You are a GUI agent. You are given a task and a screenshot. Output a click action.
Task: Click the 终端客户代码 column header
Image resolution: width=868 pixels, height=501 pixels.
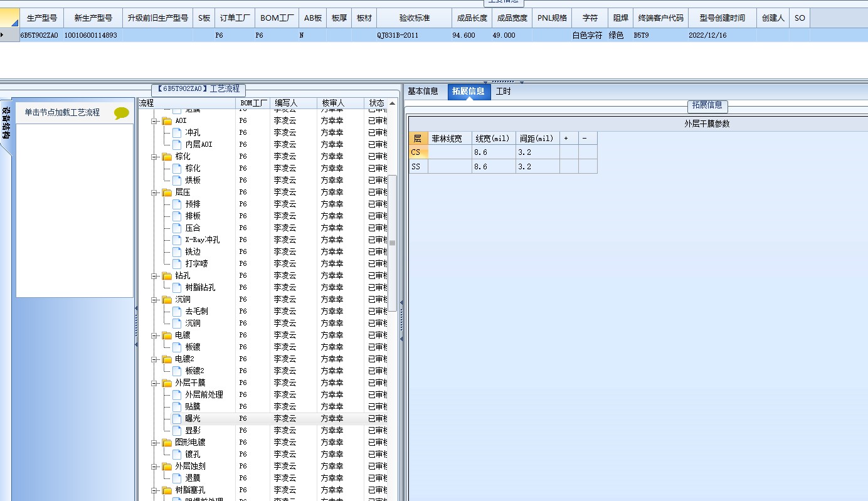(661, 18)
